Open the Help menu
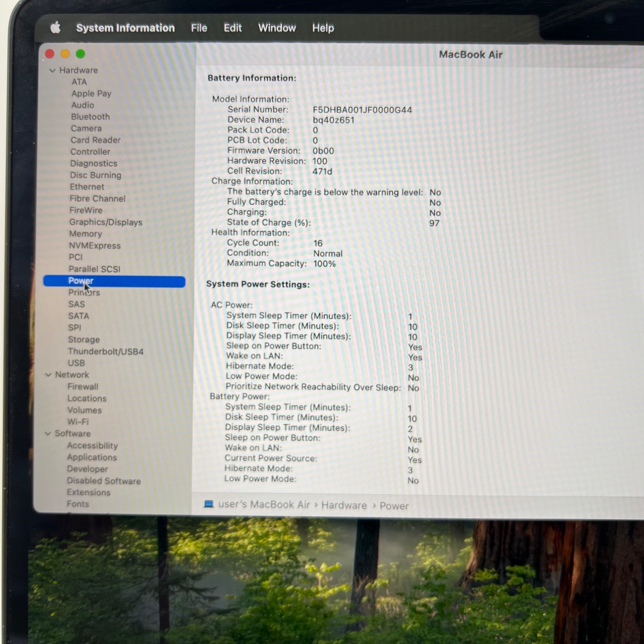 tap(323, 28)
